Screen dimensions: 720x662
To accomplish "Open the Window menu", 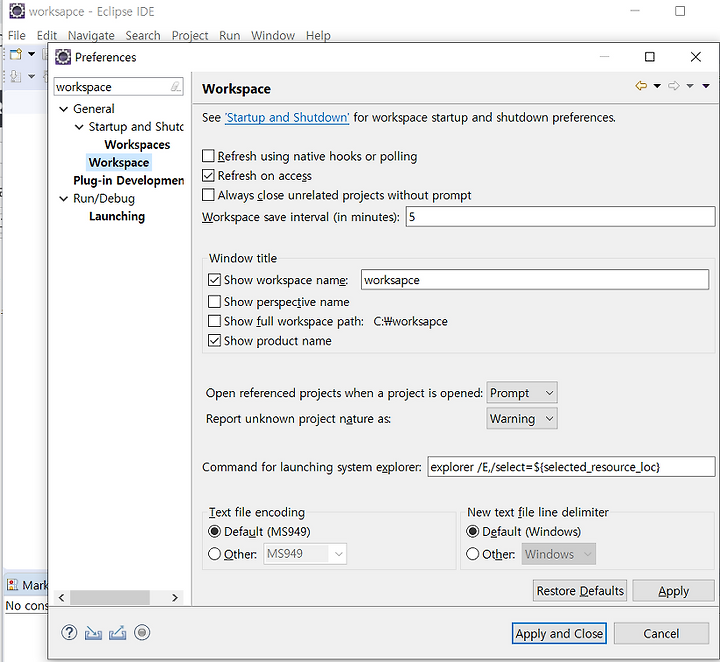I will point(273,35).
